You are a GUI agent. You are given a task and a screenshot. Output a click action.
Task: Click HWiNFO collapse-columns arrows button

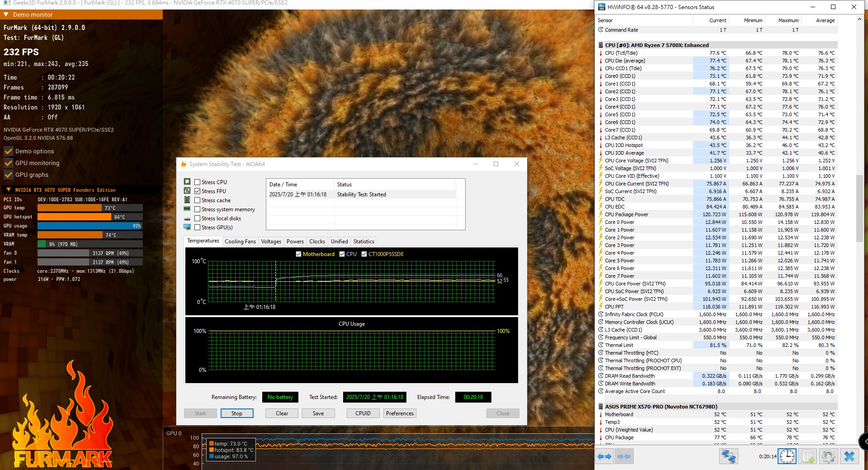click(624, 456)
